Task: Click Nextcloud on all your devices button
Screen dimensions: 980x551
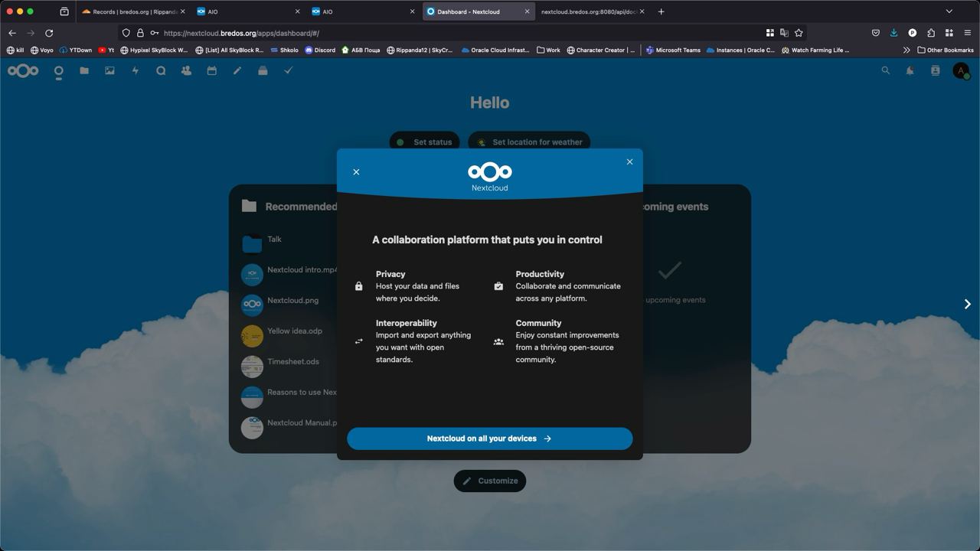Action: pyautogui.click(x=490, y=439)
